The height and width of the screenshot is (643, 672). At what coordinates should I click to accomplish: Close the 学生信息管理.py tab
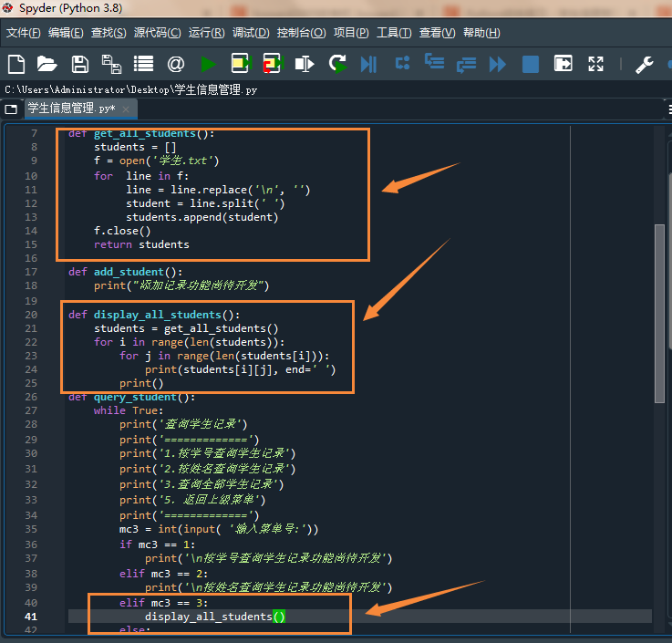[x=126, y=109]
